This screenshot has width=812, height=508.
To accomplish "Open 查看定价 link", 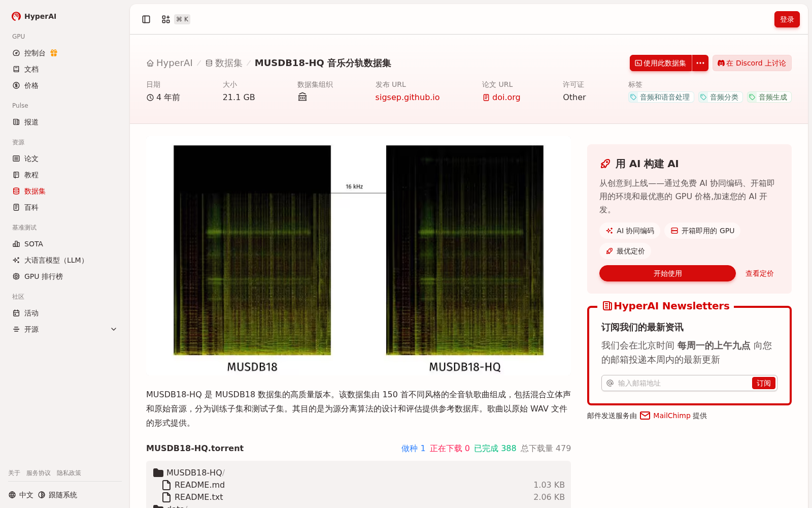I will coord(759,273).
